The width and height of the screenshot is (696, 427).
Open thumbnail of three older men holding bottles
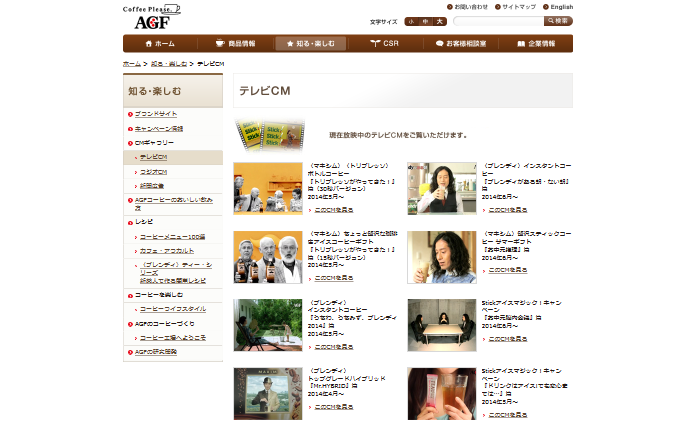[268, 257]
